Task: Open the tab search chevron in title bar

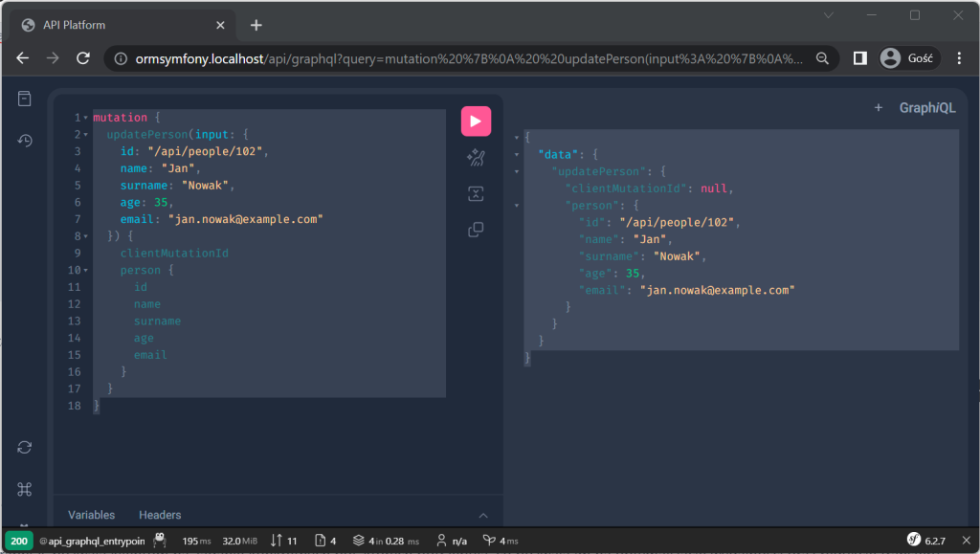Action: click(x=829, y=15)
